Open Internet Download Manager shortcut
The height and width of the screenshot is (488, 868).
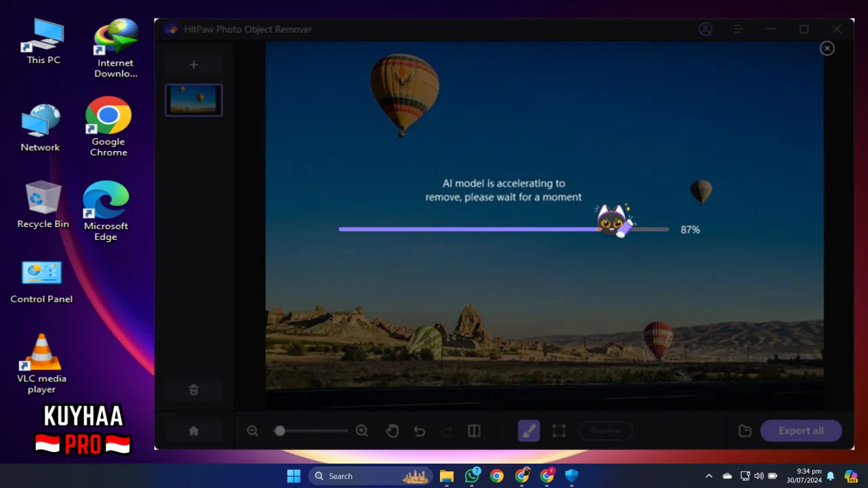tap(116, 48)
